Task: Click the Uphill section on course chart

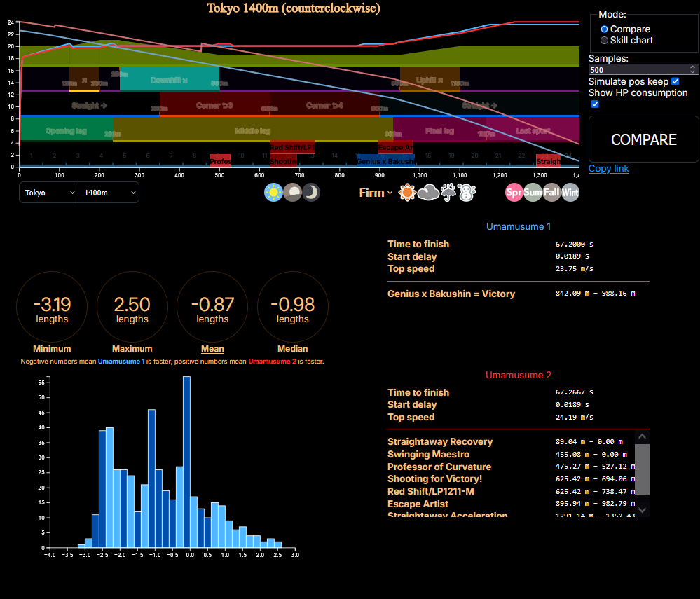Action: pos(430,79)
